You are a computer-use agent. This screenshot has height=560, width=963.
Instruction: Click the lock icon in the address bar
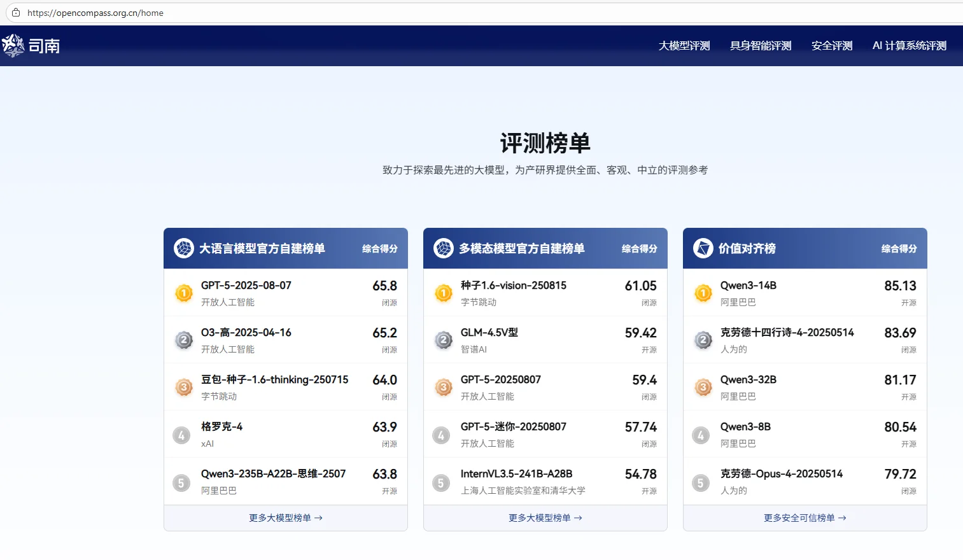[16, 12]
